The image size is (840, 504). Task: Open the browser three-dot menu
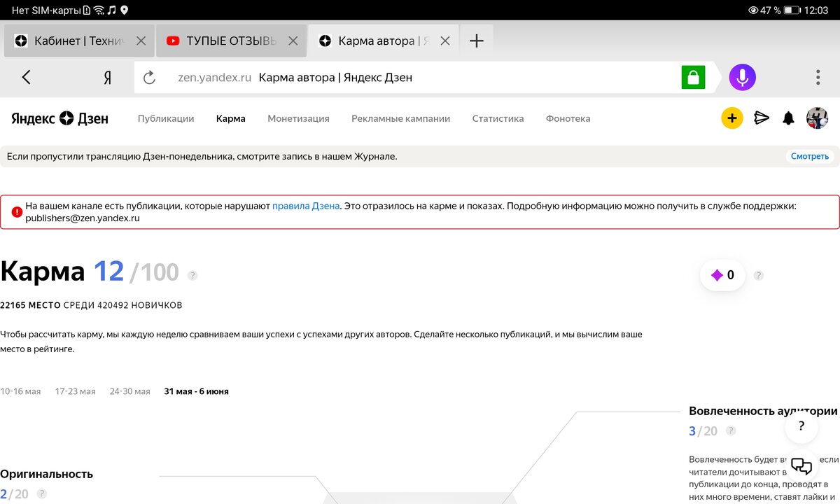818,78
